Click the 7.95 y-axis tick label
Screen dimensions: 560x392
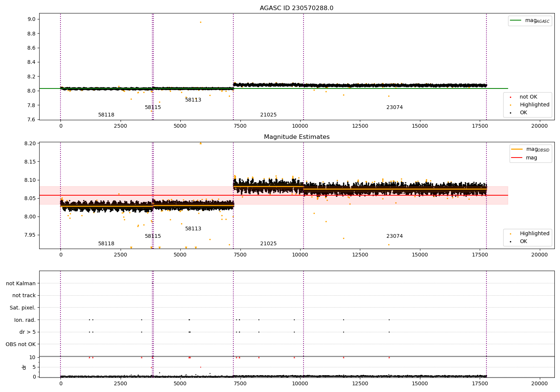tap(29, 235)
